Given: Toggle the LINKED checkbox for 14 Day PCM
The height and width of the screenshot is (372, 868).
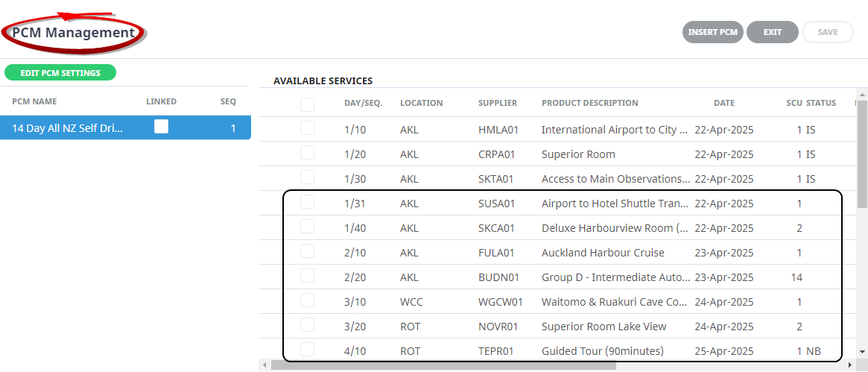Looking at the screenshot, I should [x=161, y=127].
